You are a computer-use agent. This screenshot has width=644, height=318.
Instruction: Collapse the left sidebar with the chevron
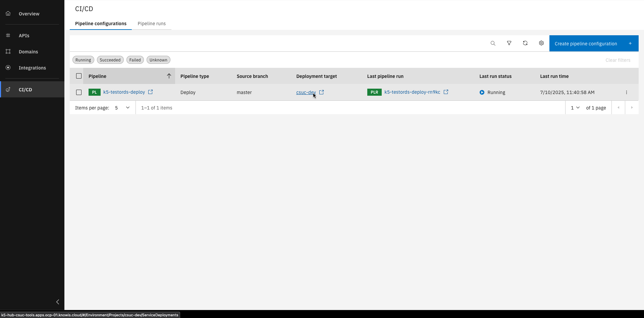(57, 302)
